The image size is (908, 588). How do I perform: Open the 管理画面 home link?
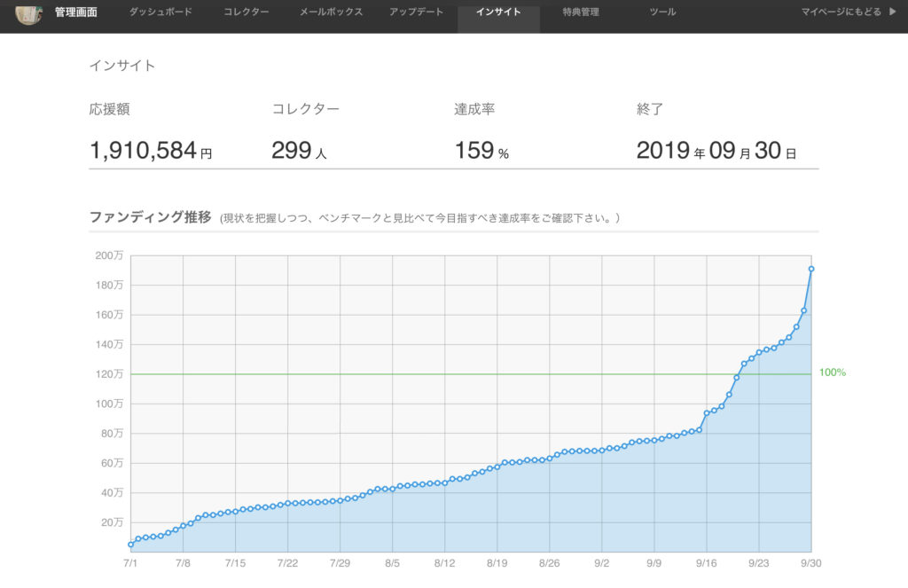[76, 12]
